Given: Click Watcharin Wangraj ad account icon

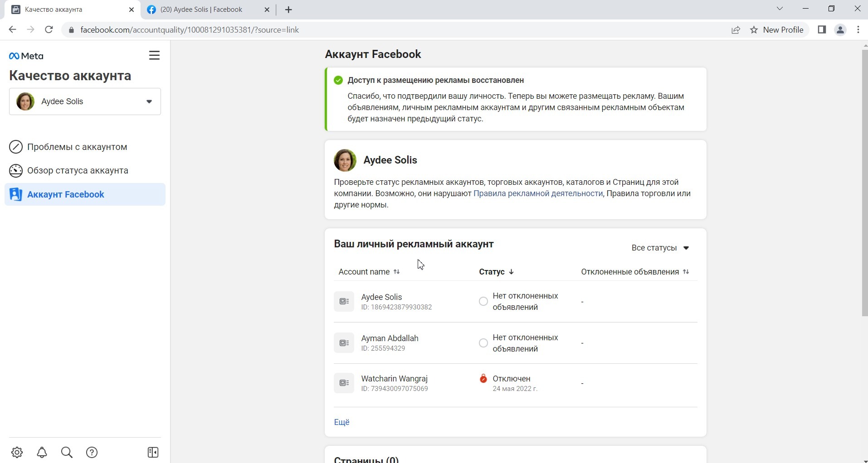Looking at the screenshot, I should (x=344, y=383).
